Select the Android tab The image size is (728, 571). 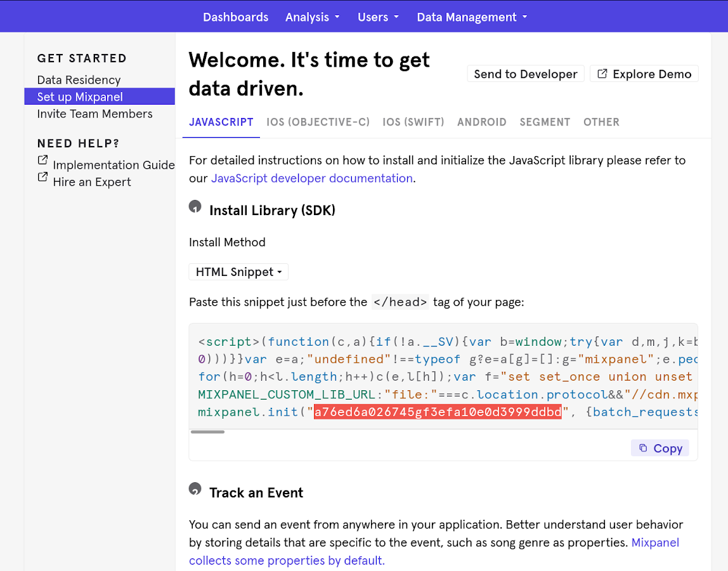(481, 122)
